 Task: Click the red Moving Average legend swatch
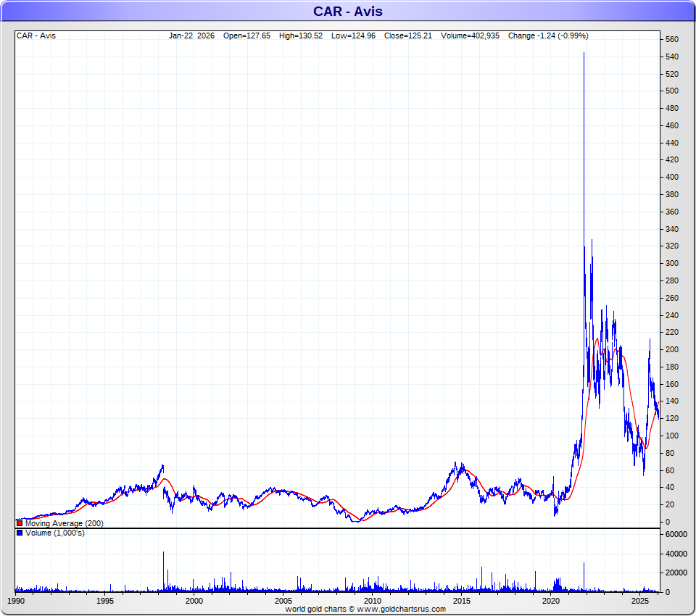coord(20,523)
